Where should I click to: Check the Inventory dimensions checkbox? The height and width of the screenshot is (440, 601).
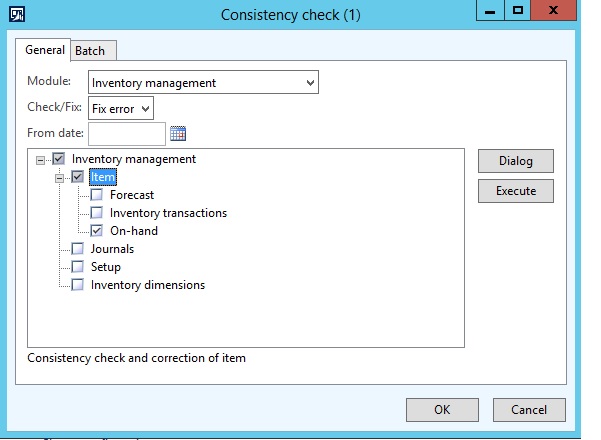click(78, 285)
